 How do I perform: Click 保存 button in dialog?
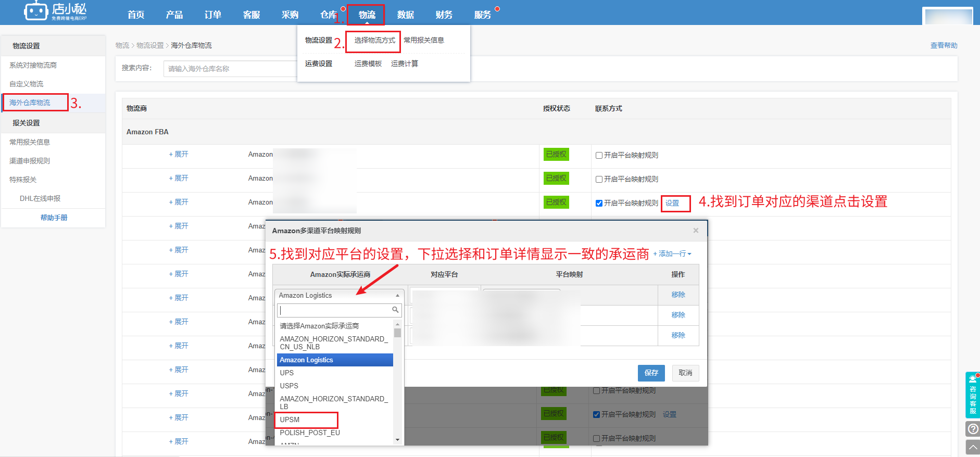coord(651,373)
